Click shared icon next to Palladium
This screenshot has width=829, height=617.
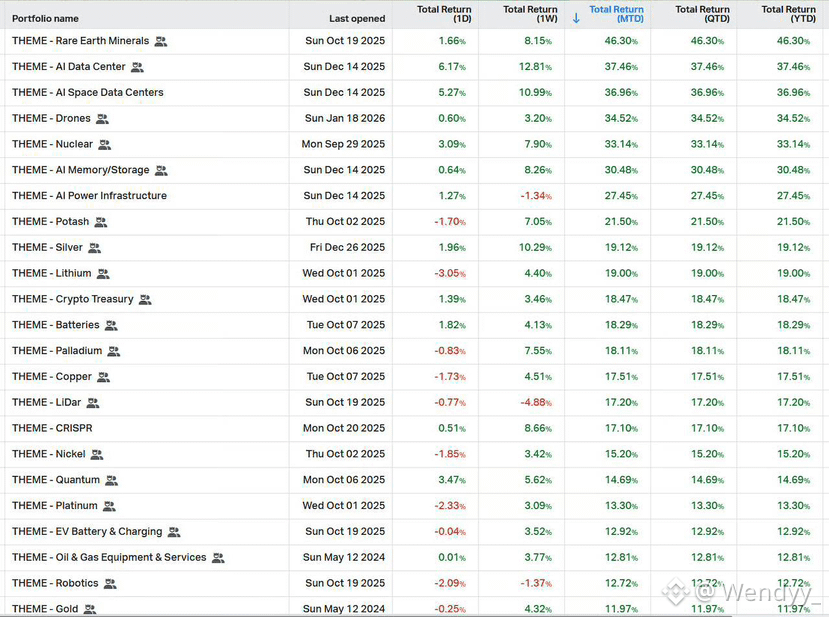pos(114,352)
